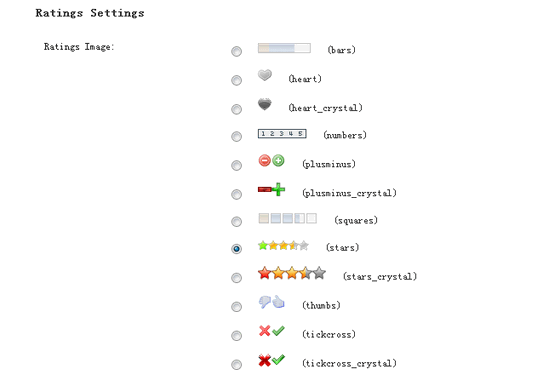535x375 pixels.
Task: Click the squares rating preview image
Action: 288,218
